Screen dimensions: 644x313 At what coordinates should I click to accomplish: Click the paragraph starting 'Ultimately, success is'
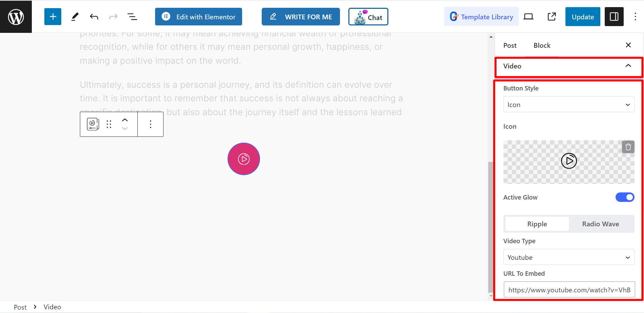[x=241, y=98]
